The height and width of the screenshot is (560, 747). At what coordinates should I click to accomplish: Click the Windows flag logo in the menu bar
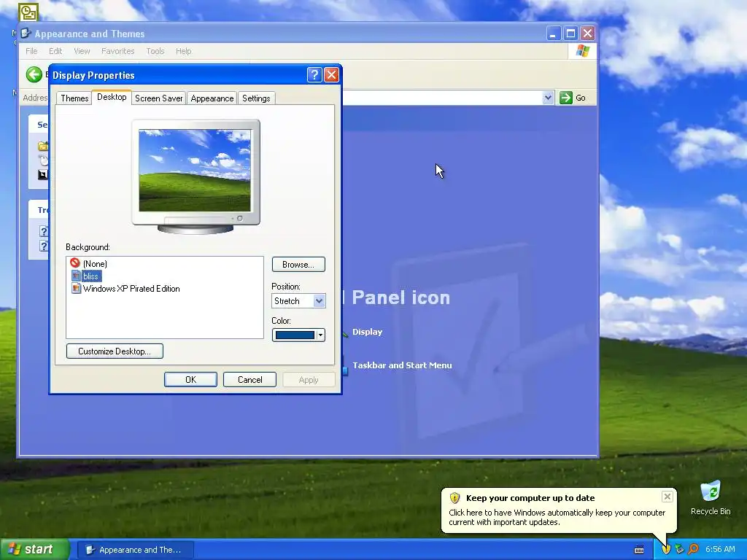point(582,51)
